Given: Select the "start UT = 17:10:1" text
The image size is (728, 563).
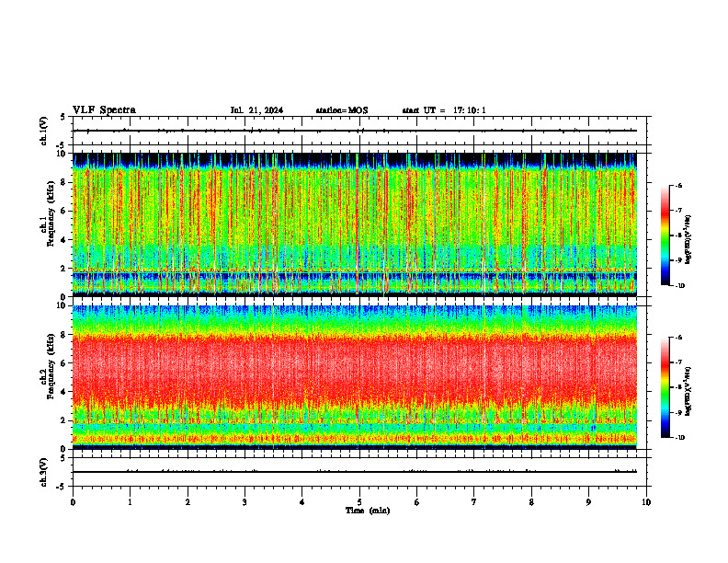Looking at the screenshot, I should pos(444,110).
